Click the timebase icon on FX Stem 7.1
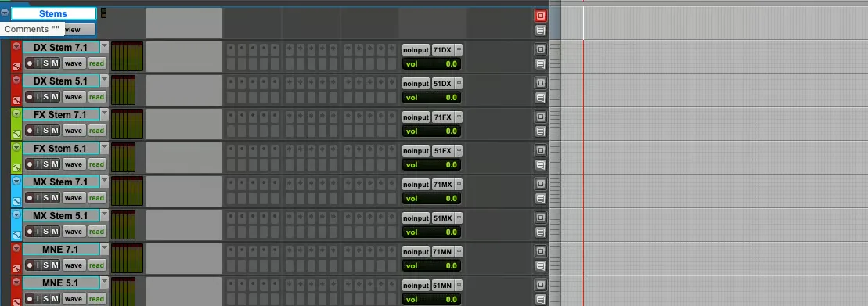868x306 pixels. point(16,134)
